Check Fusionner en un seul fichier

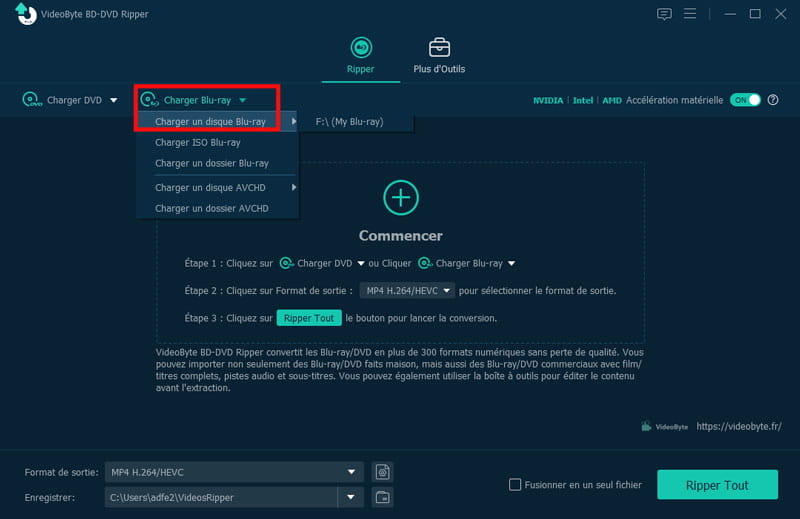(x=515, y=484)
